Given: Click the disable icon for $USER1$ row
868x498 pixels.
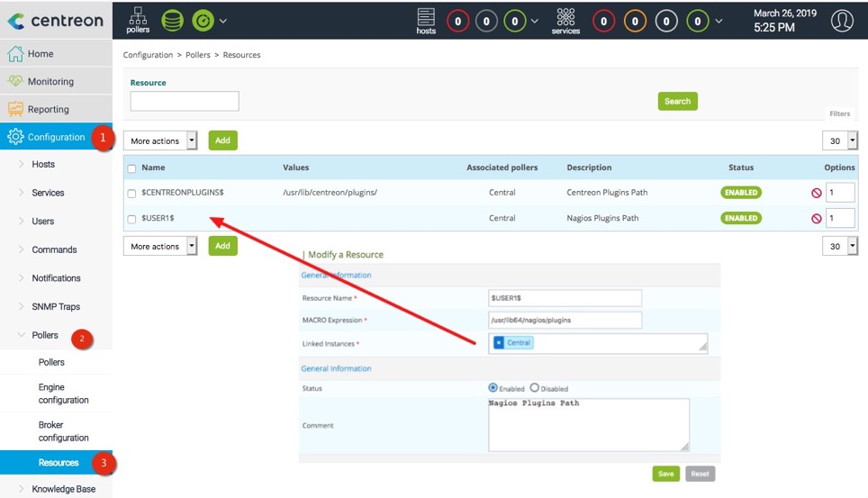Looking at the screenshot, I should coord(816,219).
